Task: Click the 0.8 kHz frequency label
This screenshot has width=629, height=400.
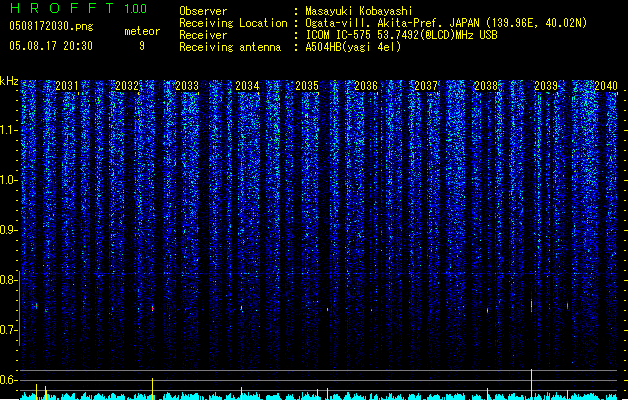Action: pyautogui.click(x=9, y=280)
